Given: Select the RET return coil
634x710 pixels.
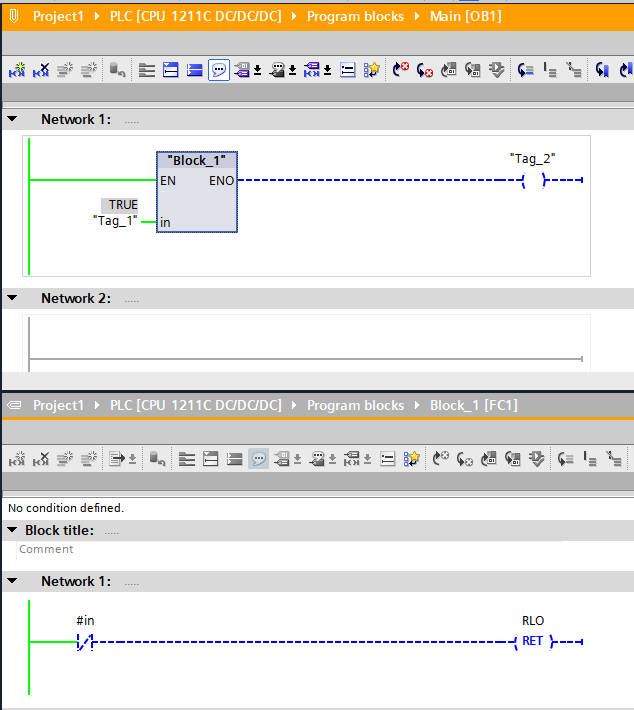Looking at the screenshot, I should click(532, 641).
